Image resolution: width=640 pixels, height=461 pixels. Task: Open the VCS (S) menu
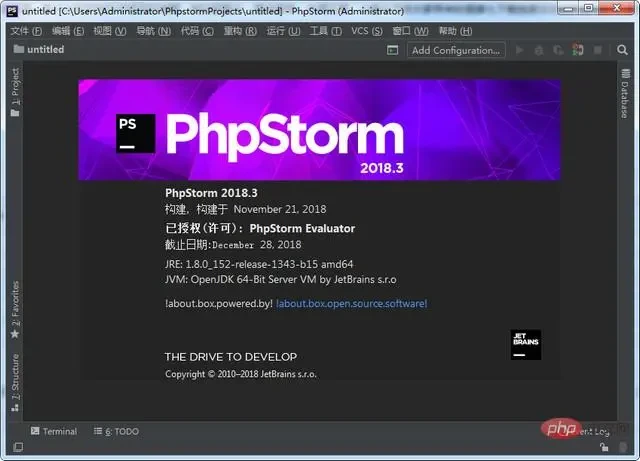click(364, 31)
